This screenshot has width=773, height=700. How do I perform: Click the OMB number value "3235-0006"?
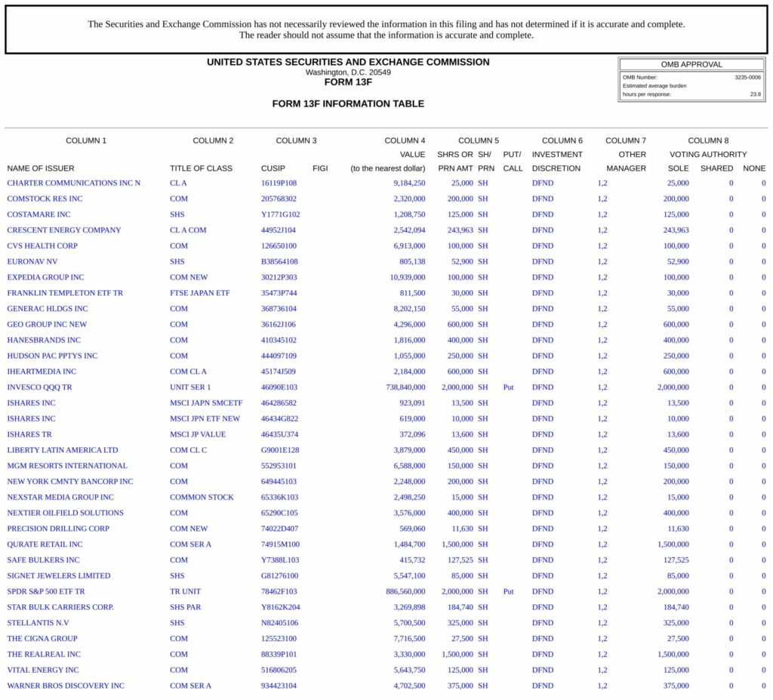coord(747,78)
